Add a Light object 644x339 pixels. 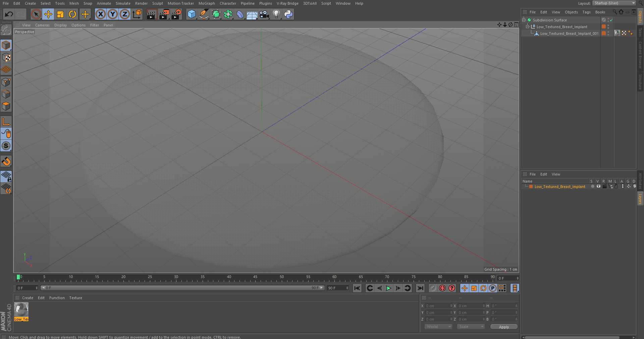pyautogui.click(x=276, y=14)
